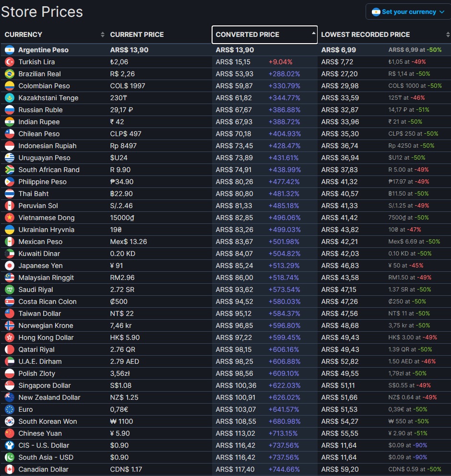Click the CDN$ 0.59 at -50% lowest price note
The height and width of the screenshot is (476, 451).
pyautogui.click(x=415, y=470)
